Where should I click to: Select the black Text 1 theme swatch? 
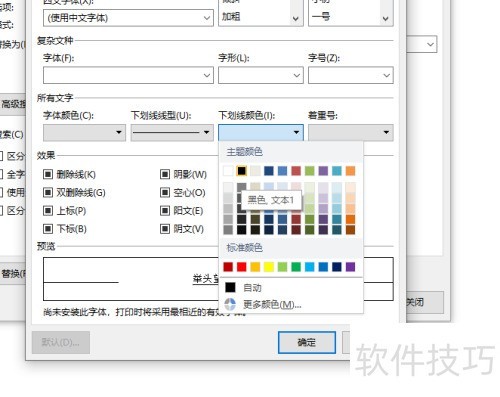pos(242,171)
